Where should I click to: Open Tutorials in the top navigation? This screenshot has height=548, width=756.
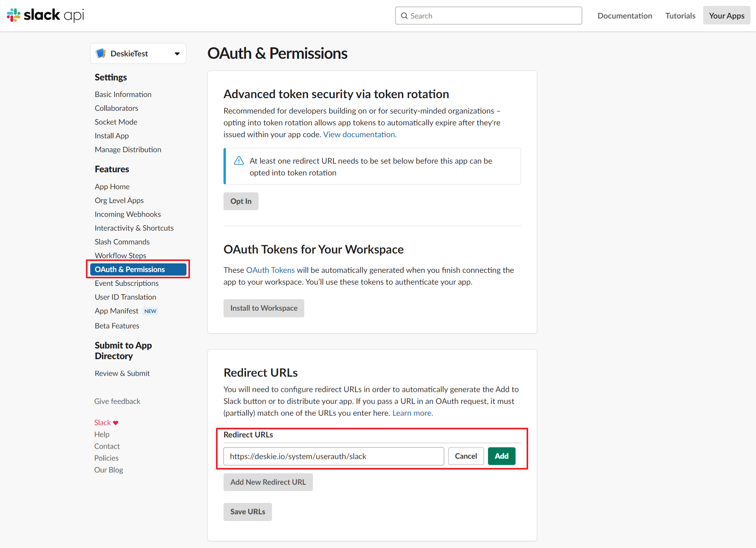click(680, 16)
